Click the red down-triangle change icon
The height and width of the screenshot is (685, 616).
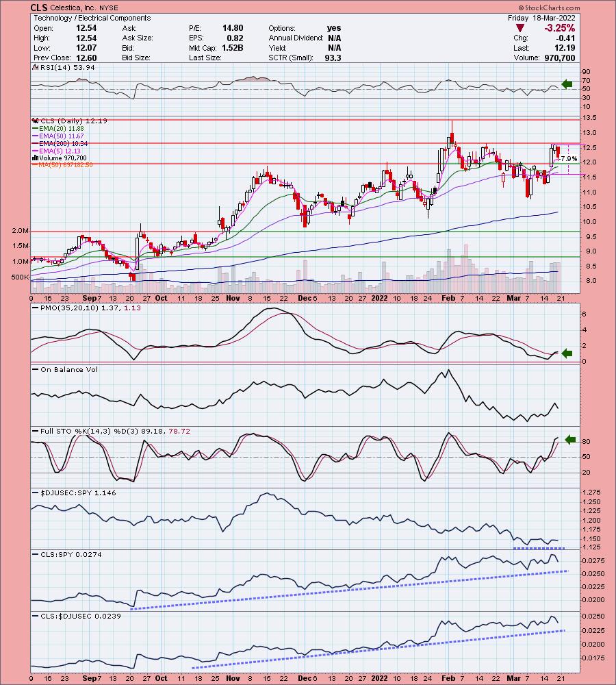(519, 28)
